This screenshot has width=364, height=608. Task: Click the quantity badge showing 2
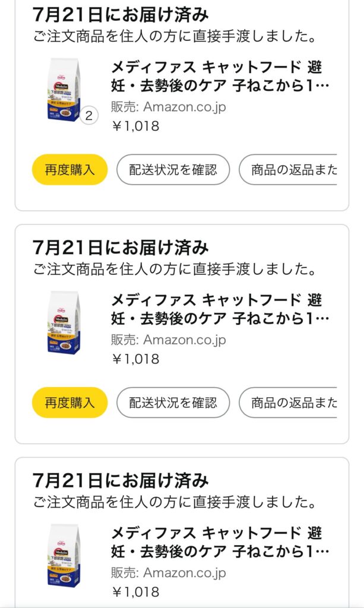pos(89,116)
